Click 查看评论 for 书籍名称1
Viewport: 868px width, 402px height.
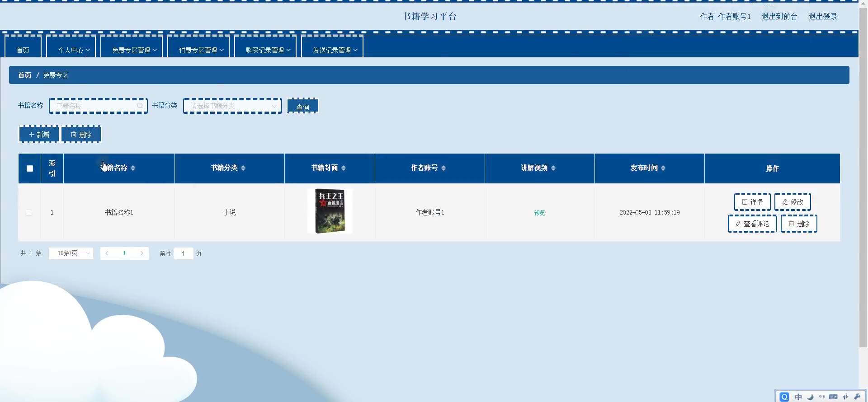tap(752, 224)
